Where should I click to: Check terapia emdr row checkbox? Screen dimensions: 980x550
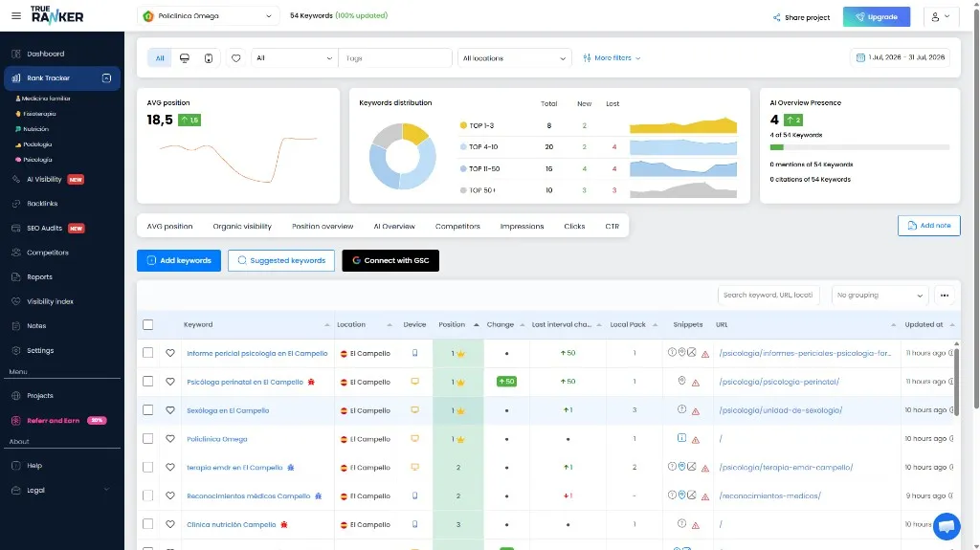coord(148,467)
